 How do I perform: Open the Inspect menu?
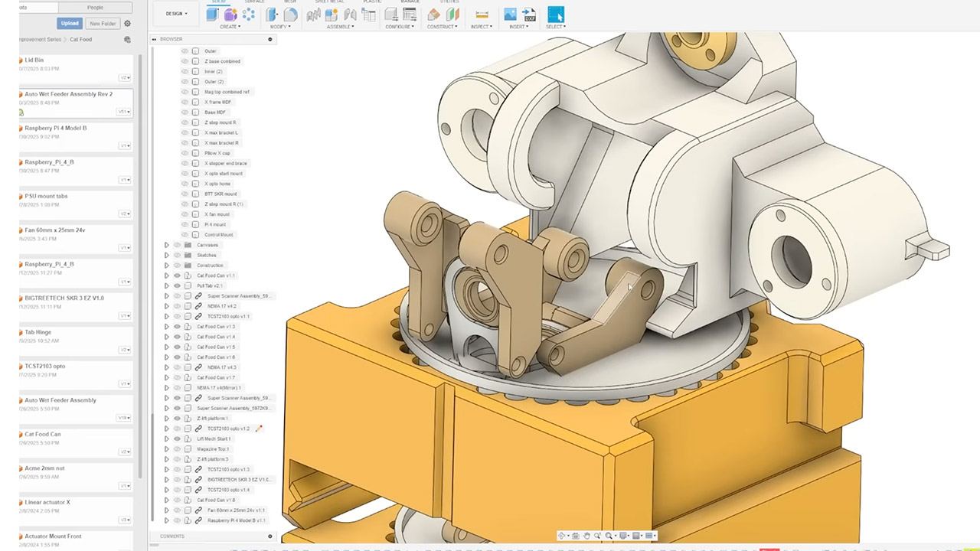(x=482, y=27)
